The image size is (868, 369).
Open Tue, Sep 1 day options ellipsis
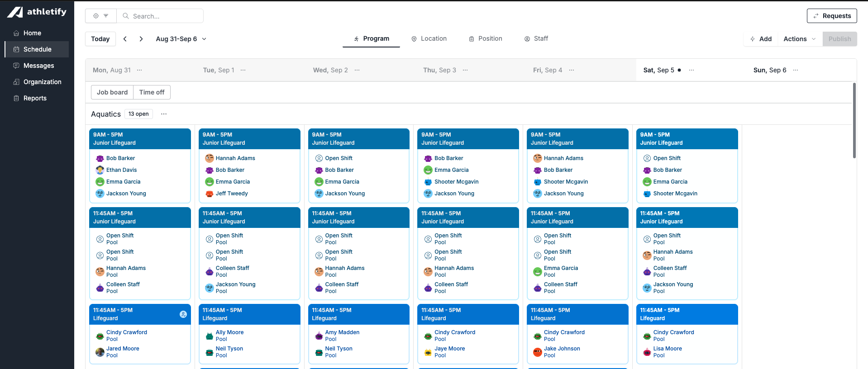pos(243,70)
